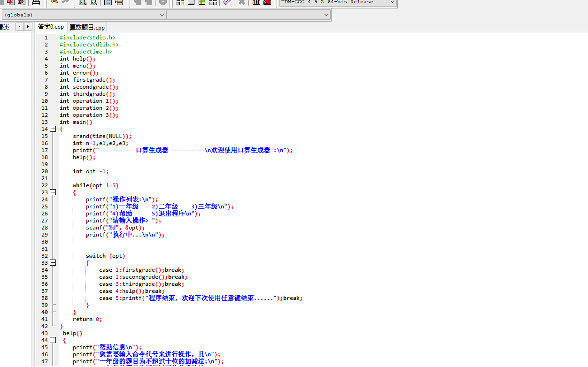Click the int firstgrade(); declaration
The height and width of the screenshot is (367, 588).
click(x=87, y=80)
